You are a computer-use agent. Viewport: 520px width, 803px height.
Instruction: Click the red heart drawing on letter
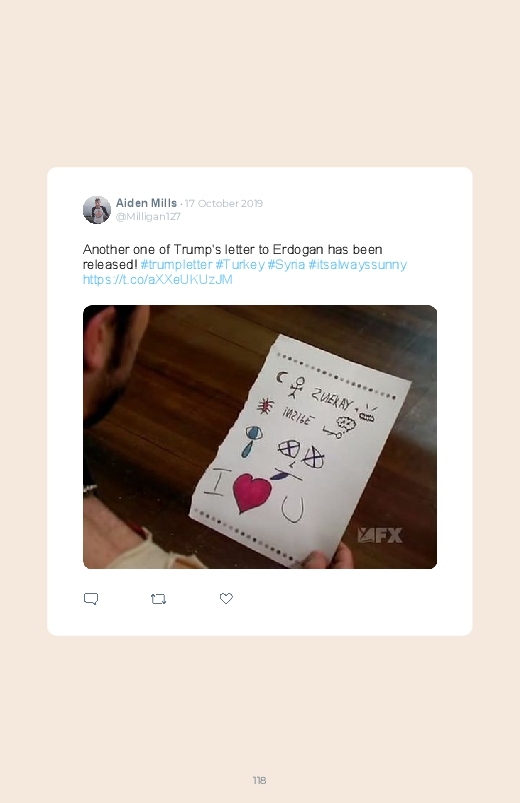pos(251,492)
